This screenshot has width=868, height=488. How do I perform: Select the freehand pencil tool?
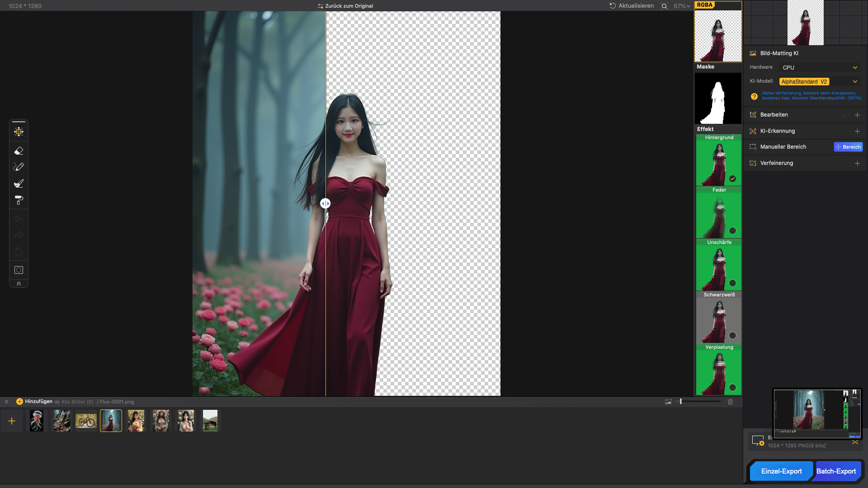tap(19, 167)
